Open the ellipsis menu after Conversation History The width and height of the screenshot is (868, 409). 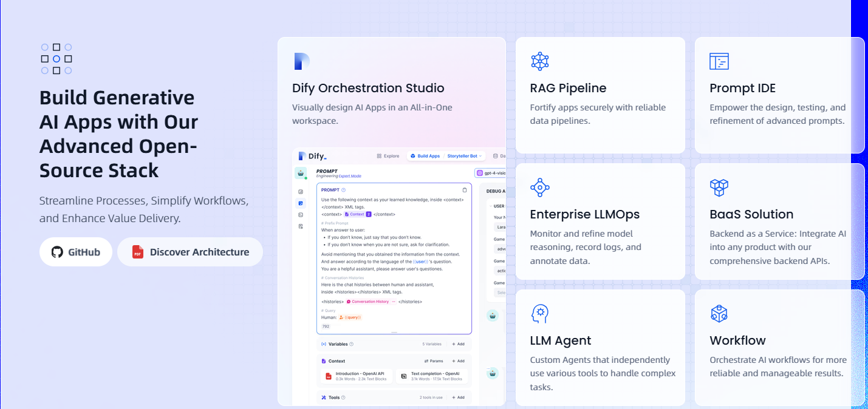pos(394,302)
